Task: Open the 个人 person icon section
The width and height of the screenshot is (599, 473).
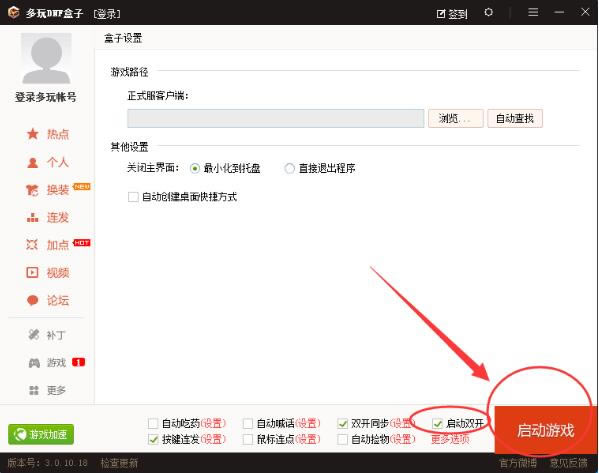Action: (x=33, y=162)
